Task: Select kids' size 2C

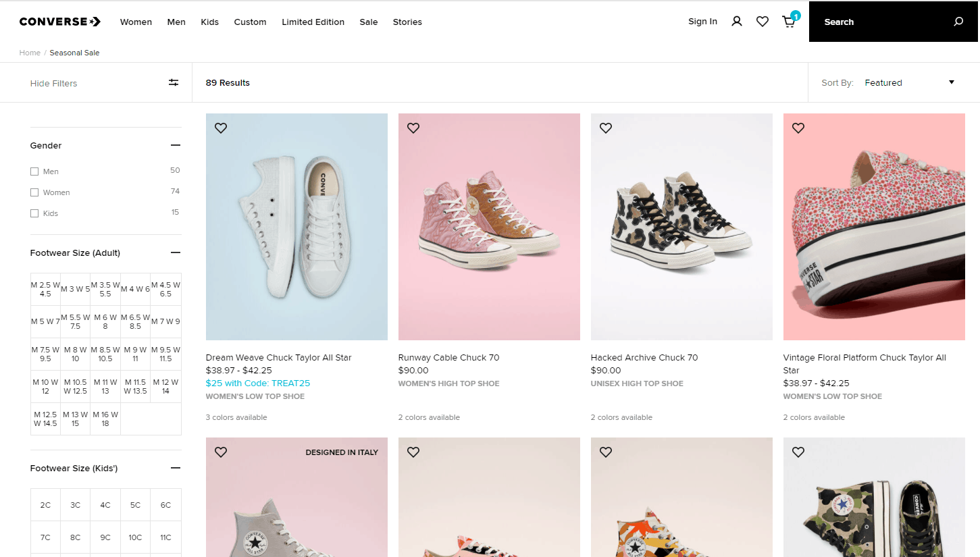Action: pos(45,504)
